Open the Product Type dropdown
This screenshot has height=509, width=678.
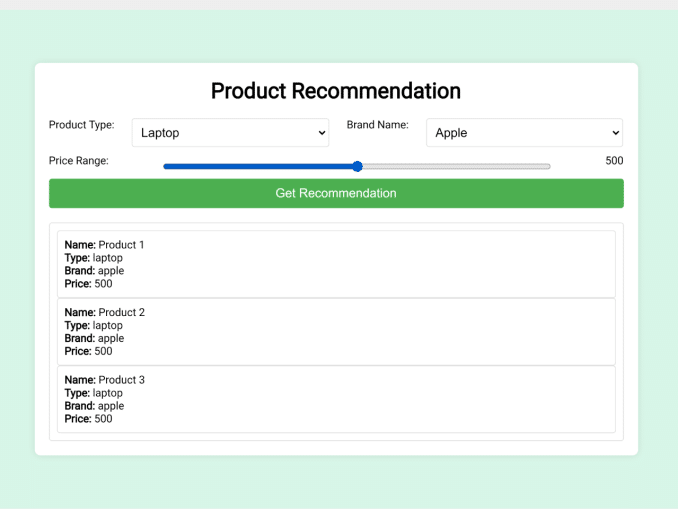point(230,132)
